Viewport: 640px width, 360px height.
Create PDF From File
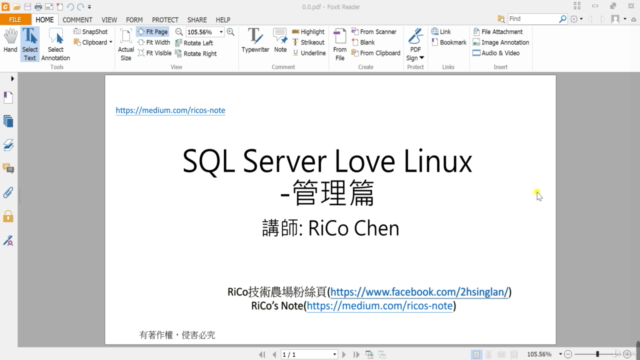tap(340, 44)
